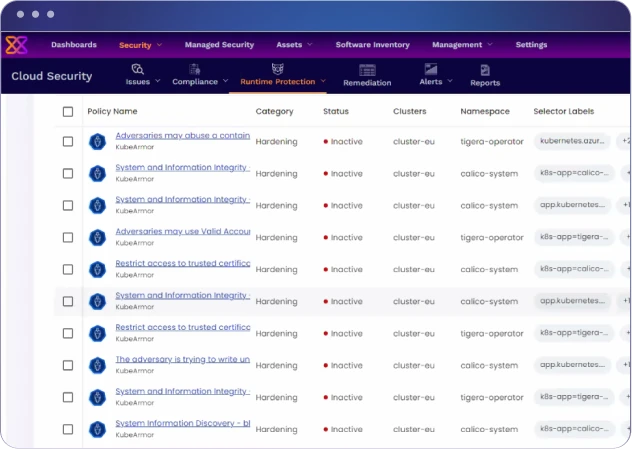Open the Managed Security menu item
This screenshot has height=449, width=632.
(x=219, y=45)
